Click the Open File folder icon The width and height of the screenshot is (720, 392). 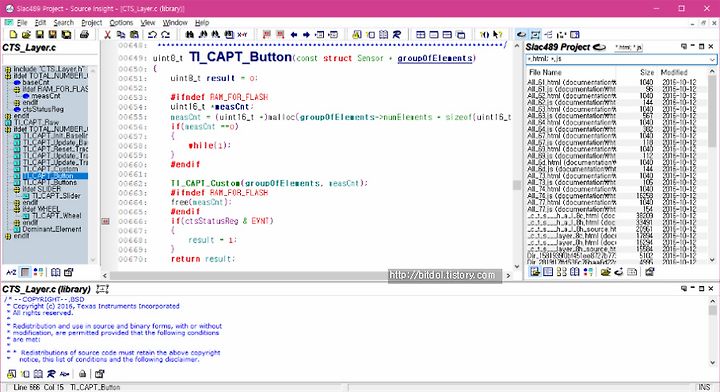tap(26, 34)
